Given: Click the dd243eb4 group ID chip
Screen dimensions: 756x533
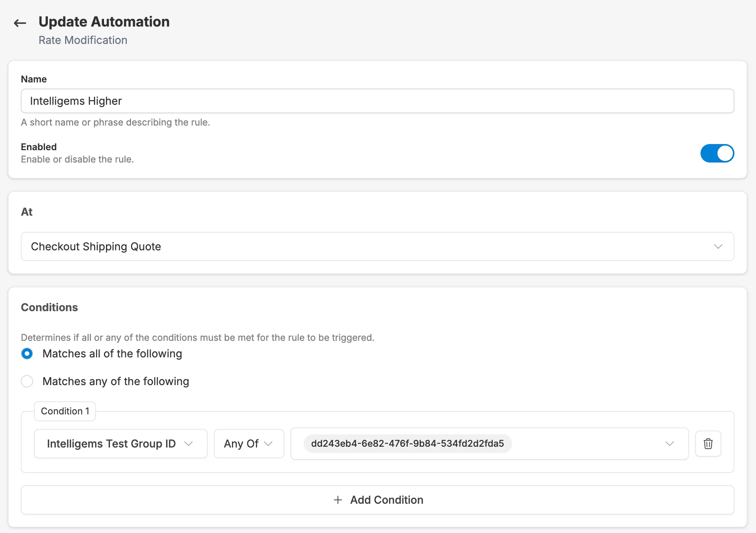Looking at the screenshot, I should (x=407, y=444).
